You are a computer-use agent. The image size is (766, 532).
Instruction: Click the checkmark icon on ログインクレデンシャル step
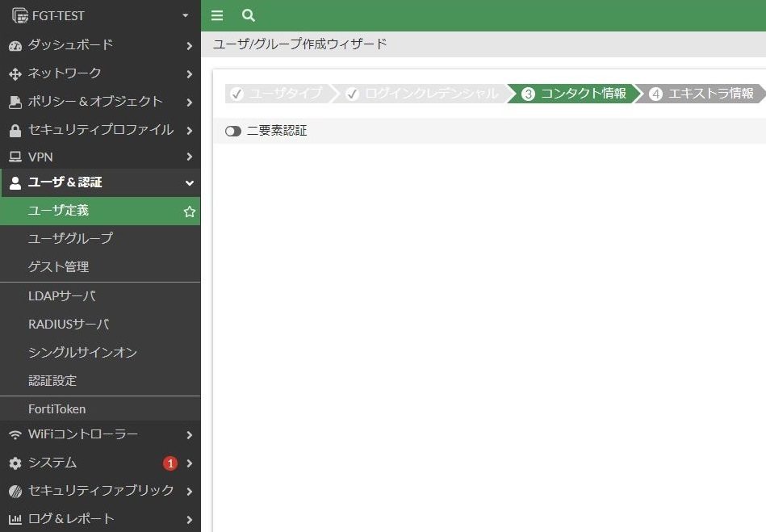pos(352,94)
